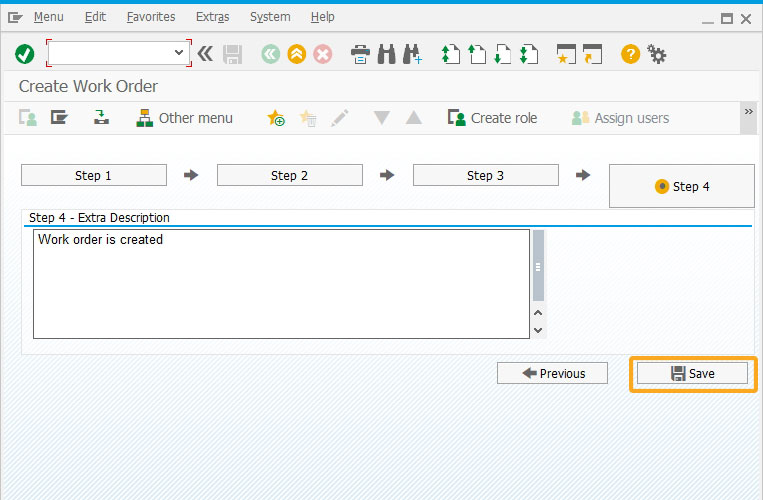Click Add to Favorites star icon
Viewport: 763px width, 500px height.
[276, 118]
